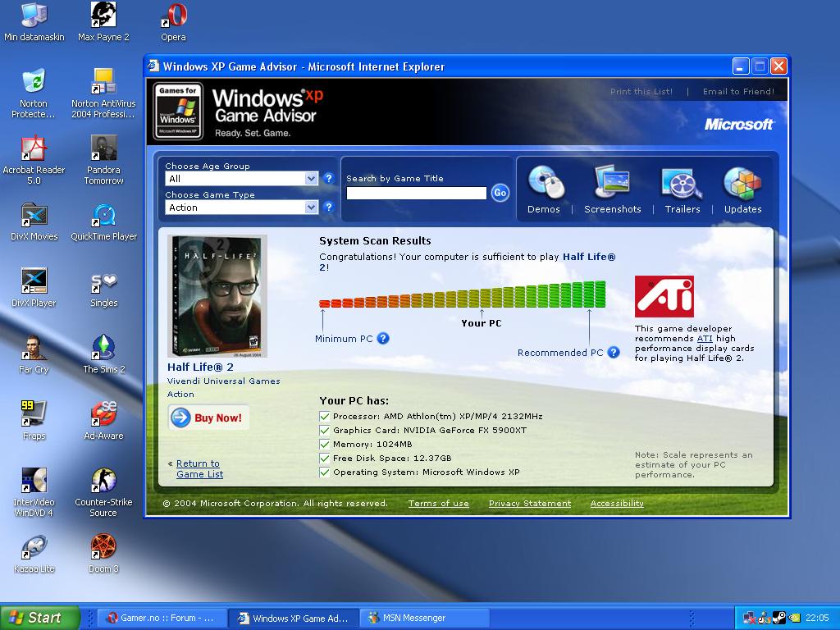This screenshot has height=630, width=840.
Task: Click the Microsoft logo in header
Action: pos(738,125)
